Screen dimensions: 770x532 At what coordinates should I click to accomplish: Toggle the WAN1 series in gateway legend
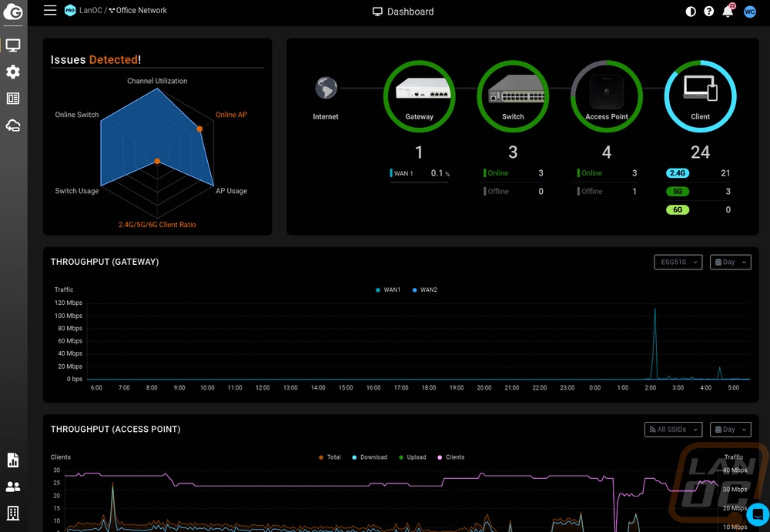tap(388, 289)
